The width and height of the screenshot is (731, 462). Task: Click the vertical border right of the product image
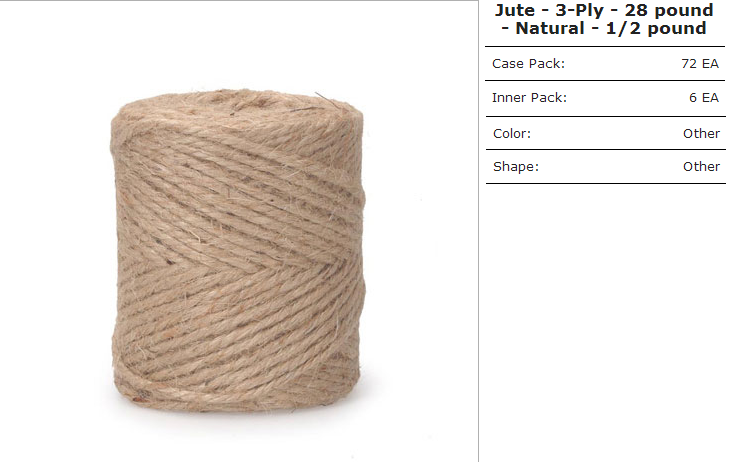478,231
